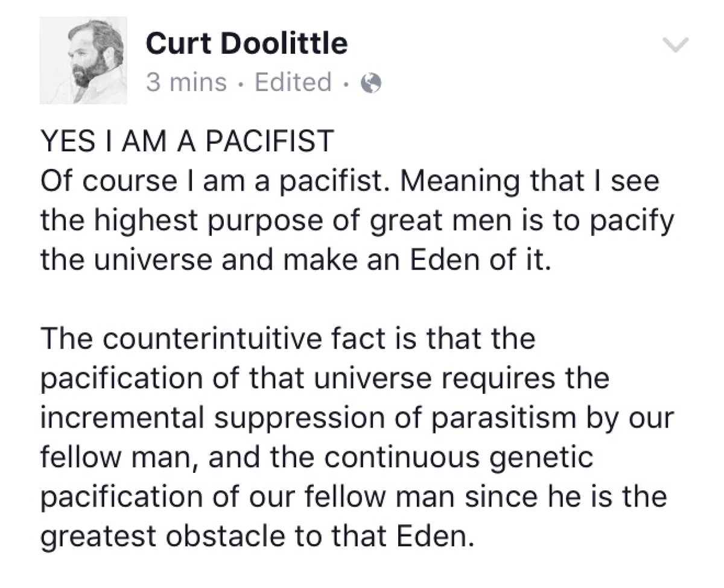
Task: View edit history via "Edited" label
Action: 293,82
